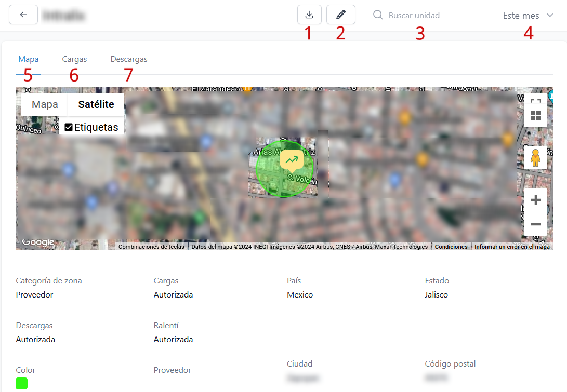Viewport: 567px width, 392px height.
Task: Click the Street View pegman icon
Action: point(535,158)
